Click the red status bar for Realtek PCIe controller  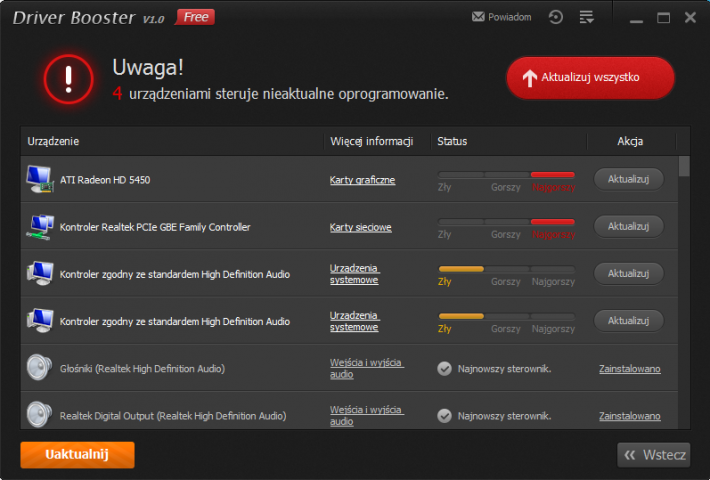(552, 221)
